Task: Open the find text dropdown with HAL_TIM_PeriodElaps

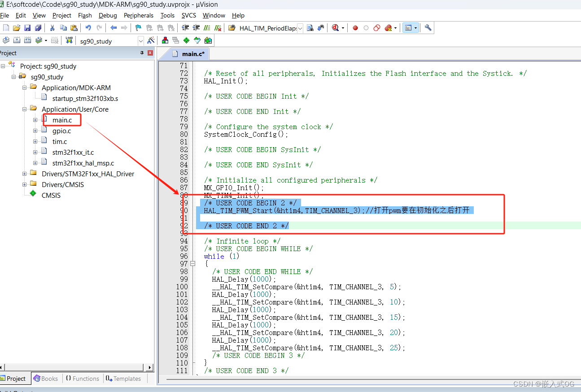Action: click(x=300, y=28)
